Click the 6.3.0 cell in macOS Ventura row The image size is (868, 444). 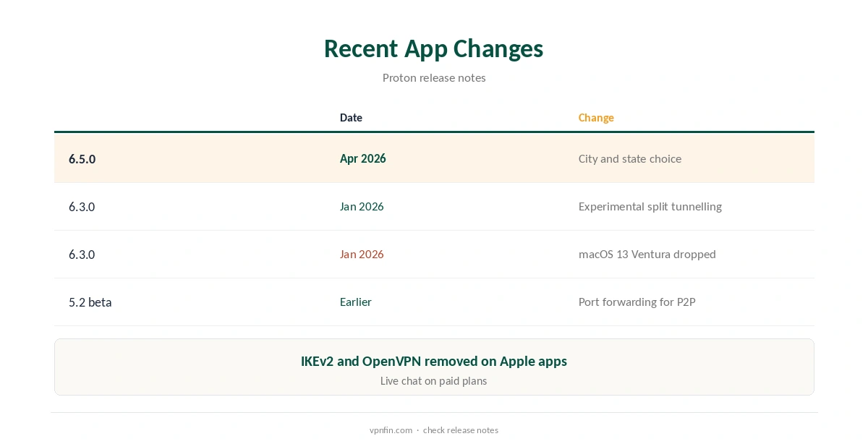coord(82,255)
